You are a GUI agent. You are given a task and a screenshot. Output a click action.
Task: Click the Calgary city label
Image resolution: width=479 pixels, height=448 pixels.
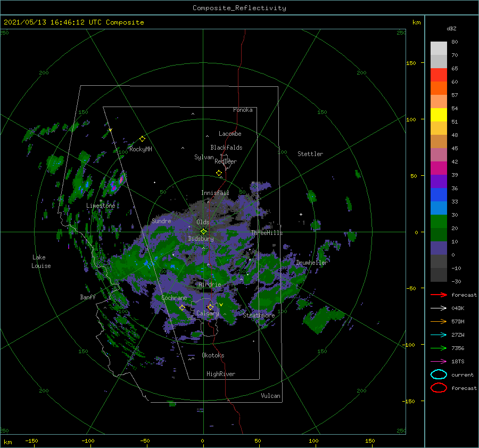tap(208, 313)
